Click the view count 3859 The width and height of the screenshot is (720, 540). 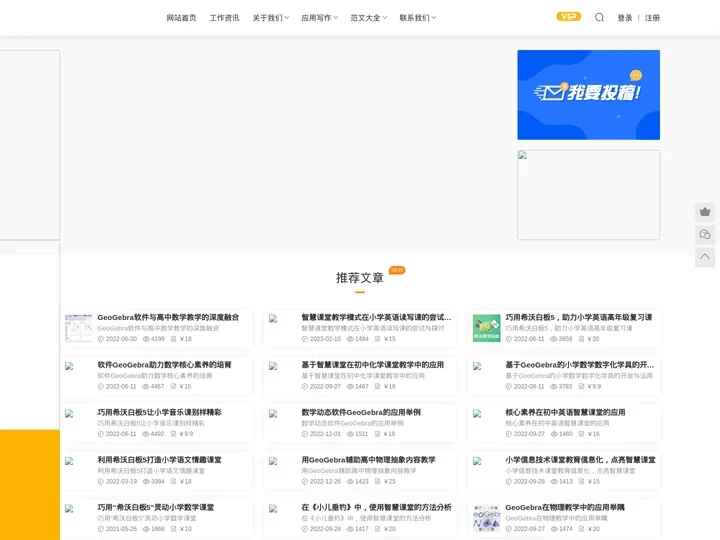tap(565, 339)
